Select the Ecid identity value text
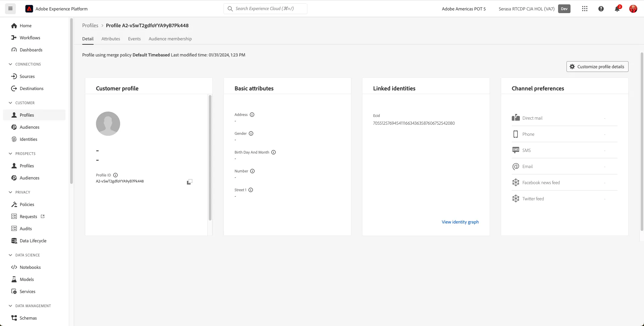The height and width of the screenshot is (326, 644). [x=414, y=123]
